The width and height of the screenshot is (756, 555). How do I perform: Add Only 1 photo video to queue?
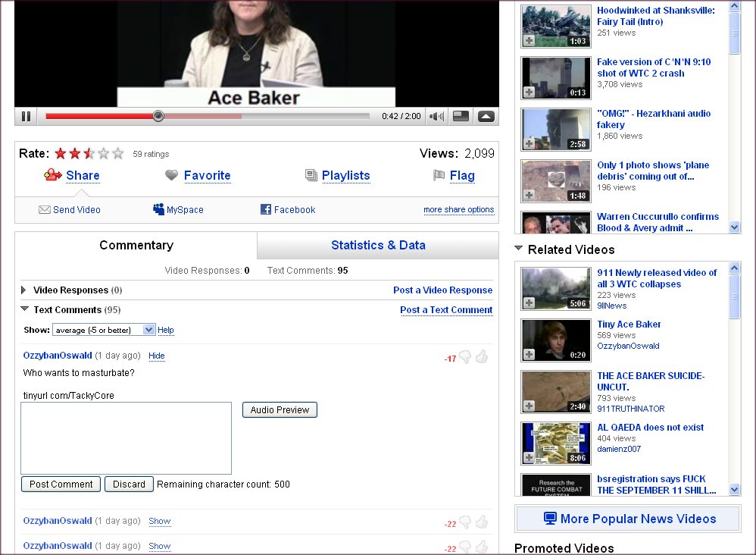(529, 196)
